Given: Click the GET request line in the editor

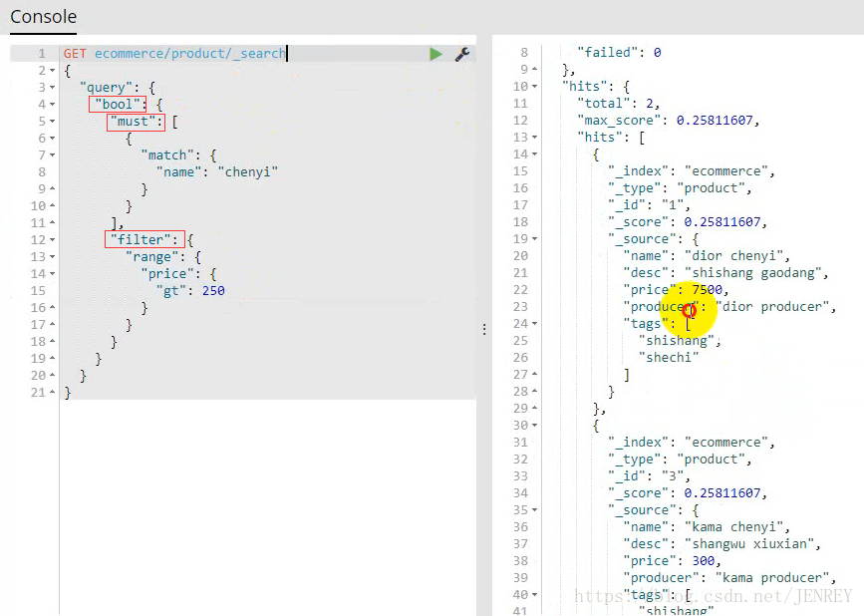Looking at the screenshot, I should 174,54.
